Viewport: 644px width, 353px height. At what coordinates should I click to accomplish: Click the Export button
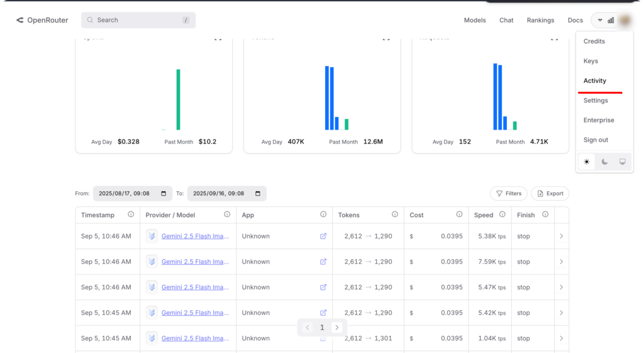click(x=550, y=194)
